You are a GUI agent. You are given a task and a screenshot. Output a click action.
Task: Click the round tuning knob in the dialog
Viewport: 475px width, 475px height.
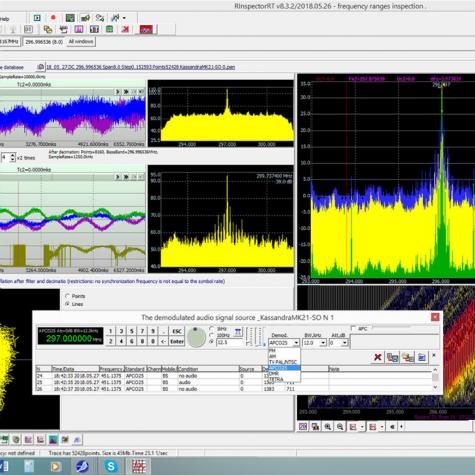tap(196, 337)
